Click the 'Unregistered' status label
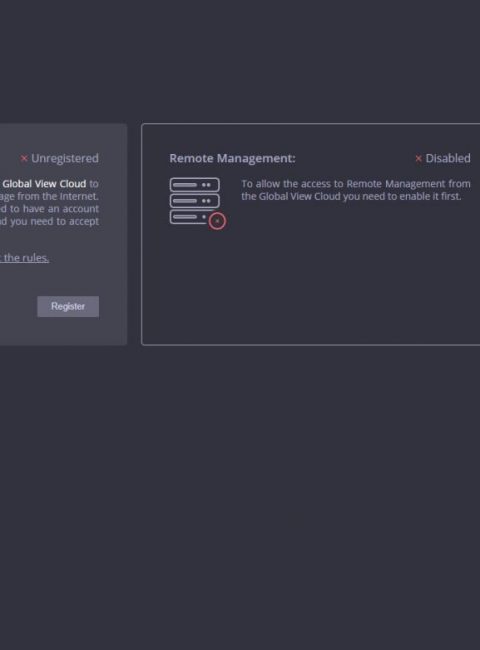 point(65,158)
